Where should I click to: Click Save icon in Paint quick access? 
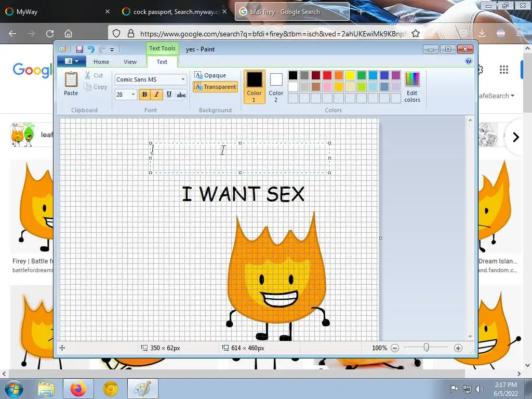pyautogui.click(x=79, y=49)
